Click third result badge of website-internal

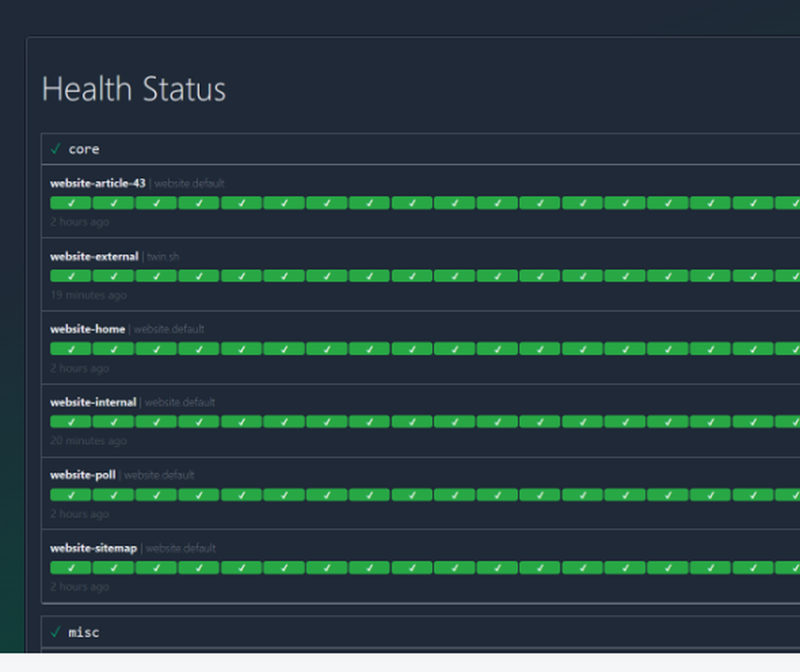click(x=156, y=422)
